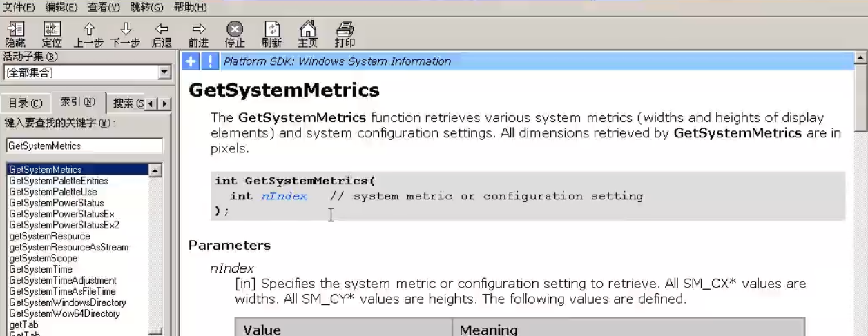Image resolution: width=868 pixels, height=336 pixels.
Task: Select getSystemScope index entry
Action: (x=44, y=258)
